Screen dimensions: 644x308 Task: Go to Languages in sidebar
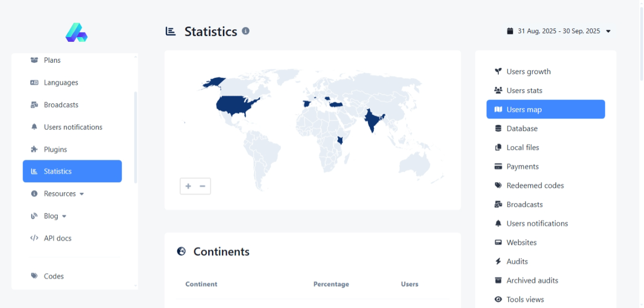61,82
